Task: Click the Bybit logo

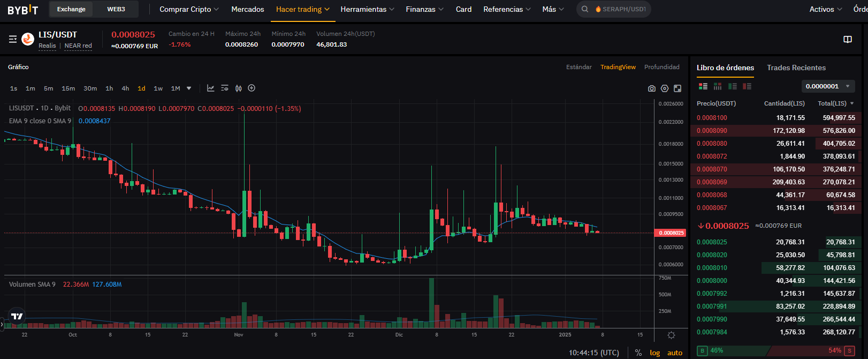Action: (23, 9)
